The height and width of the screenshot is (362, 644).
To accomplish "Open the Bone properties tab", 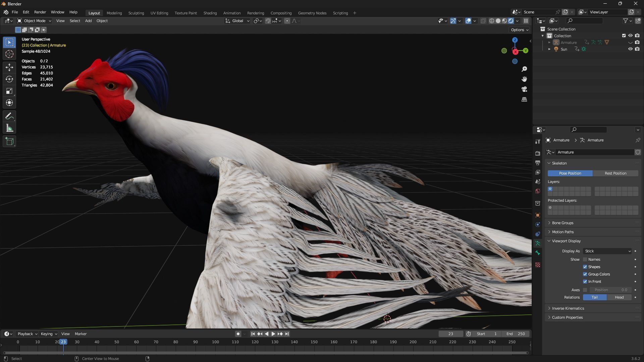I will (x=538, y=253).
